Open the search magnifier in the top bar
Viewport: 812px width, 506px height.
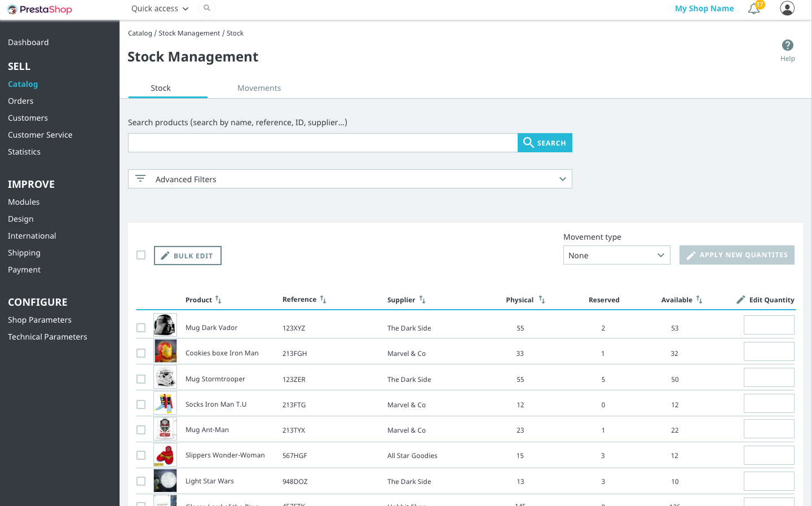[x=207, y=8]
